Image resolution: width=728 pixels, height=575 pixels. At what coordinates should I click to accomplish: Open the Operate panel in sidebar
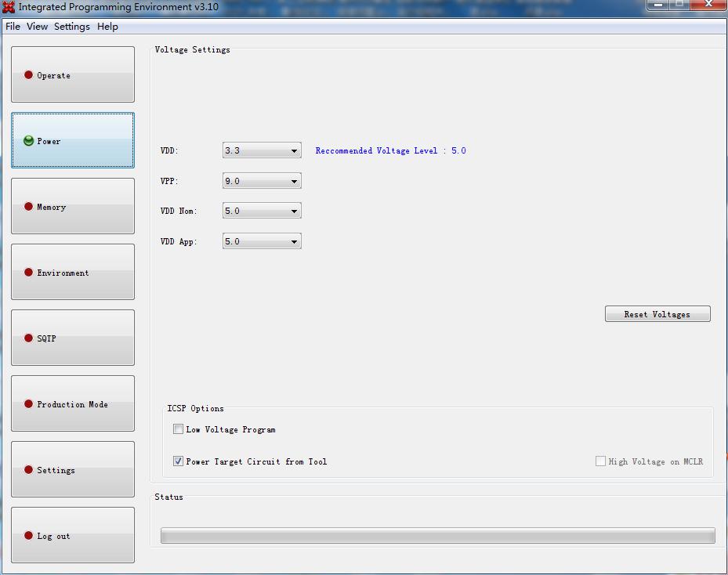(73, 75)
